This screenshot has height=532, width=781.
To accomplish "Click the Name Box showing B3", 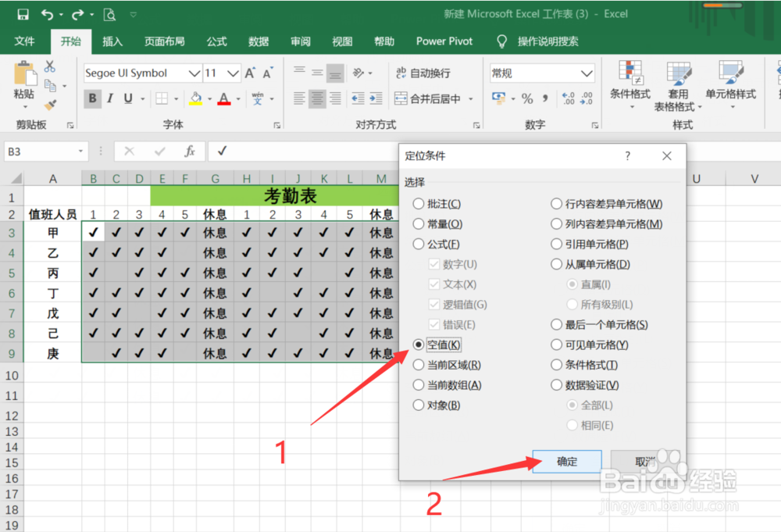I will [x=41, y=151].
